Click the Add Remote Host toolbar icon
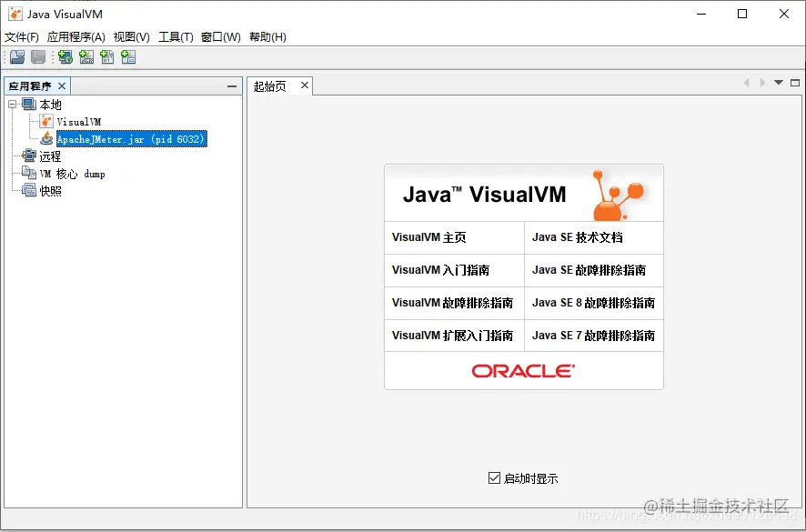The image size is (806, 532). (65, 57)
